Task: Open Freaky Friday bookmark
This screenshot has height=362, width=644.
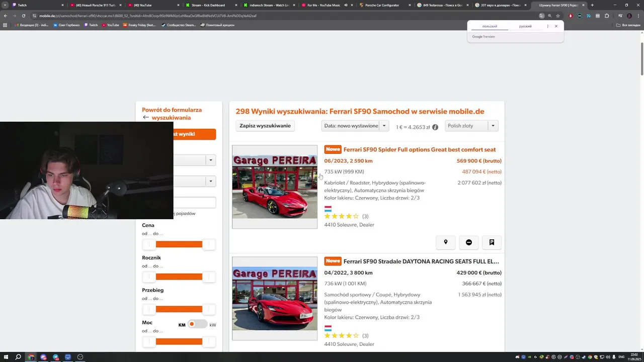Action: 139,25
